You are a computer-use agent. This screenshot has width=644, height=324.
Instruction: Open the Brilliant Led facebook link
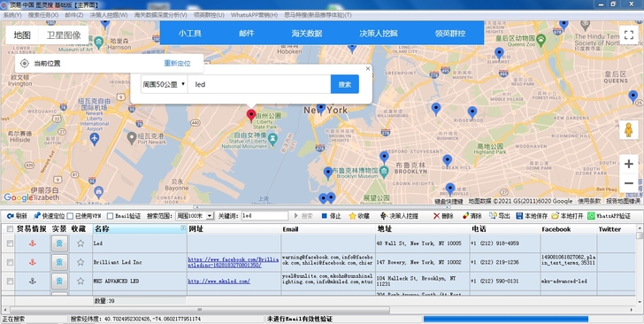tap(234, 262)
